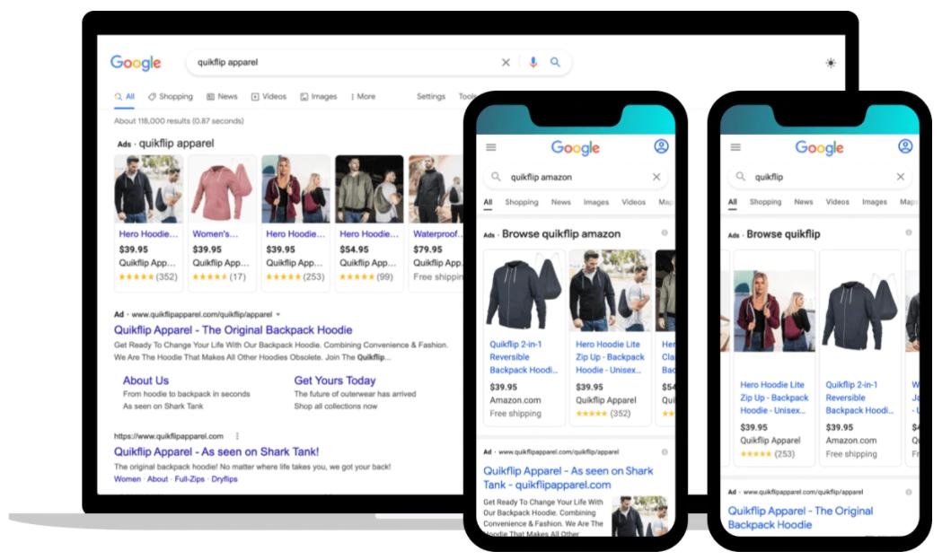The width and height of the screenshot is (951, 560).
Task: Click the 'quikflip amazon' search field
Action: point(577,177)
